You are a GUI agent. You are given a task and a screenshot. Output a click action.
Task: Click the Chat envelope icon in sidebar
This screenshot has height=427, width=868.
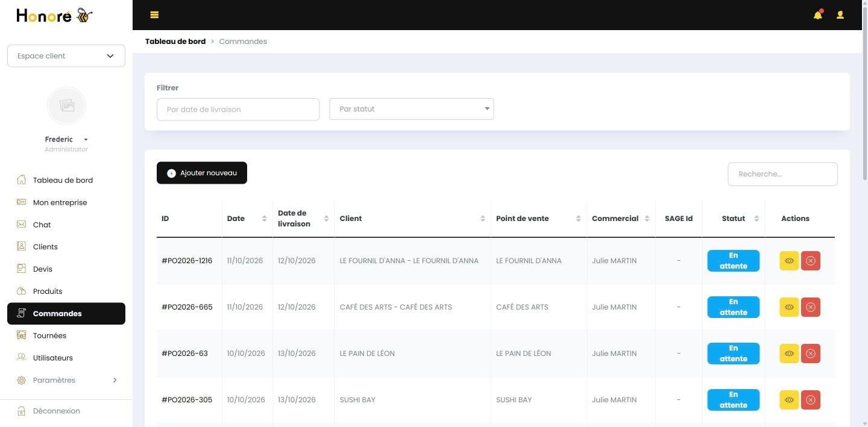[x=22, y=224]
